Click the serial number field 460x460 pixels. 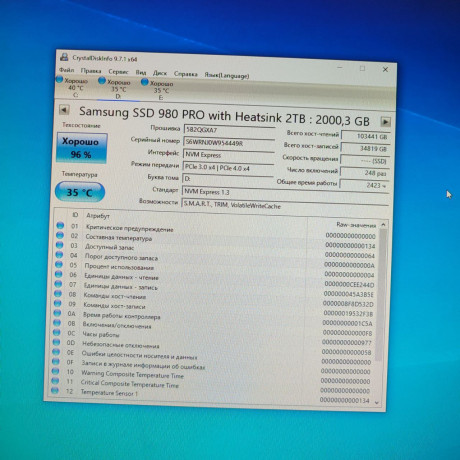(x=229, y=143)
